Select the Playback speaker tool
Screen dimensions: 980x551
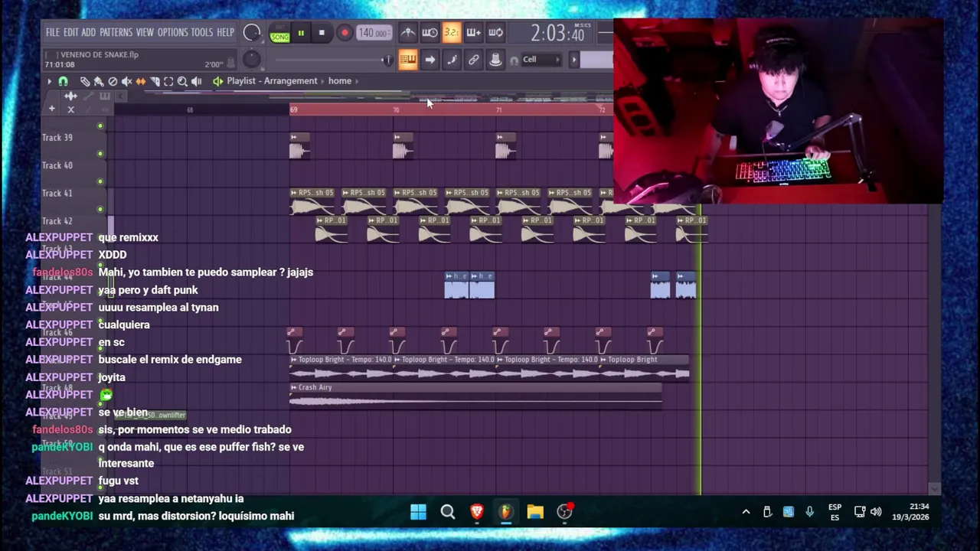pos(196,81)
